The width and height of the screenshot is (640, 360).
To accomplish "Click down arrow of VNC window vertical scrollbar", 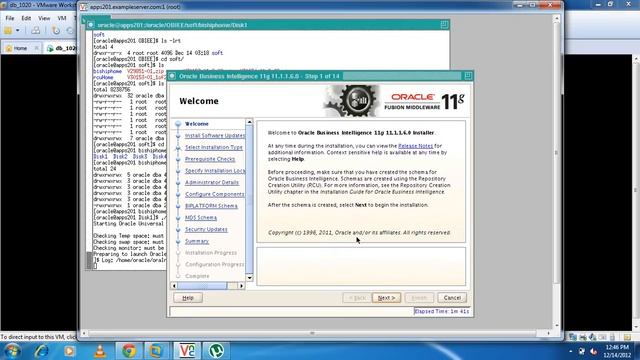I will 556,325.
